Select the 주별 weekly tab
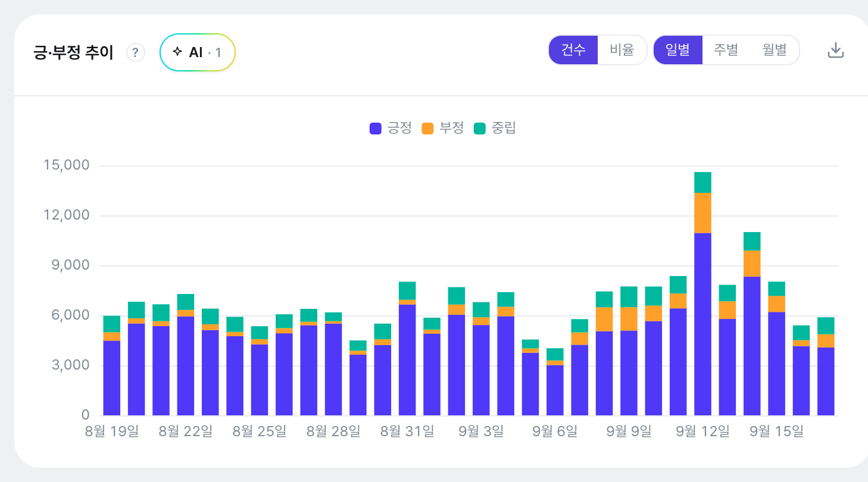Screen dimensions: 868x482 point(726,50)
